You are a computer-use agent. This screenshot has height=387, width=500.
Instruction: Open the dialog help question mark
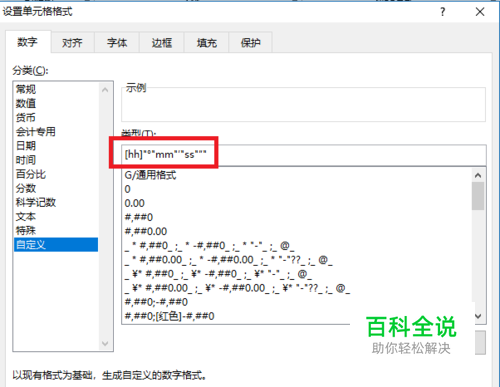[442, 12]
